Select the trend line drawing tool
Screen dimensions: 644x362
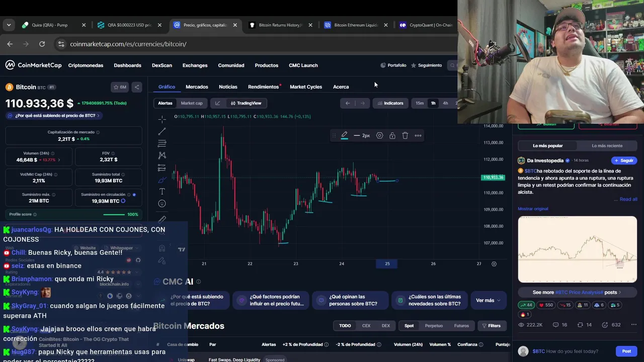click(x=162, y=131)
